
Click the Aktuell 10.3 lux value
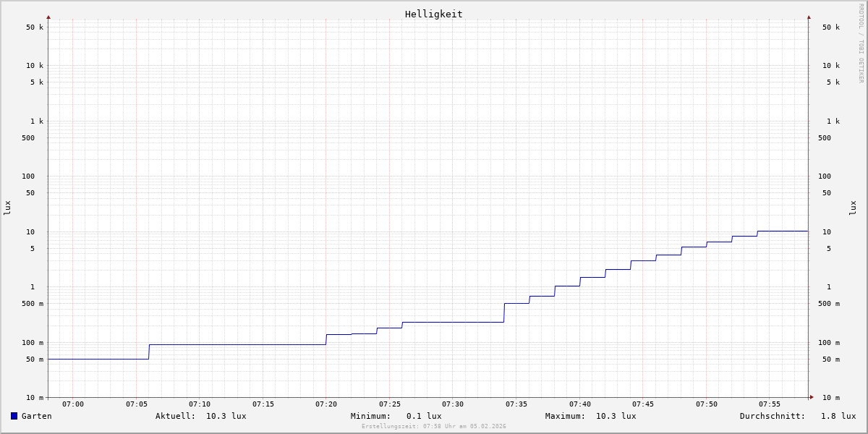pyautogui.click(x=226, y=416)
